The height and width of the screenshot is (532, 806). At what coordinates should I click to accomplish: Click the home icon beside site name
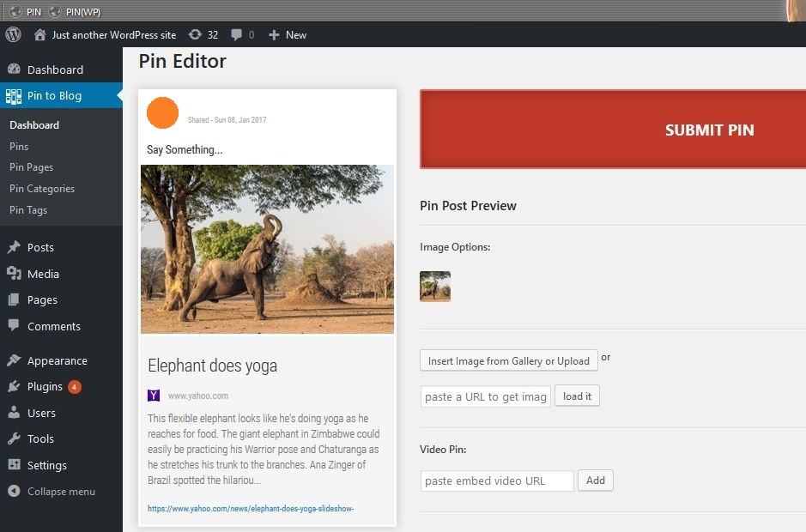(39, 35)
